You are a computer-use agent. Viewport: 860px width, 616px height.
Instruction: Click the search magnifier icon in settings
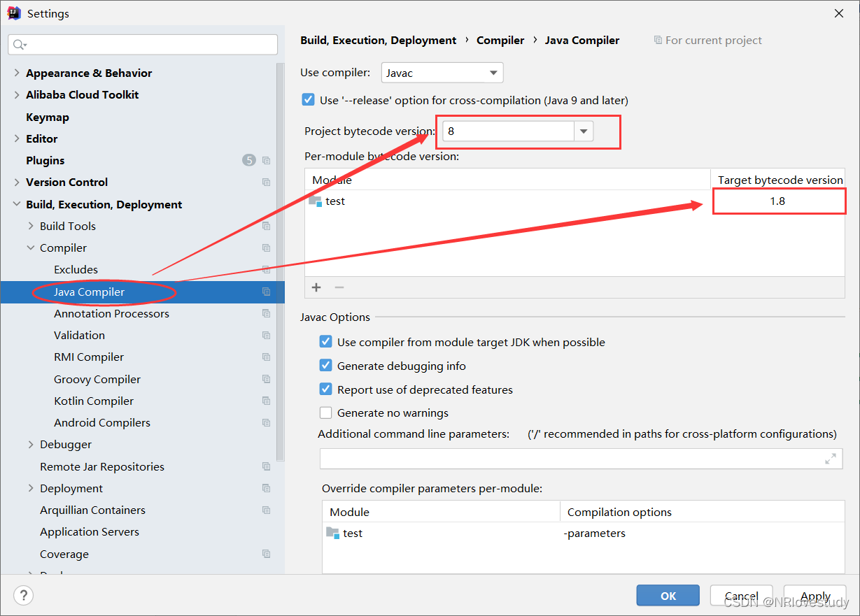(19, 44)
